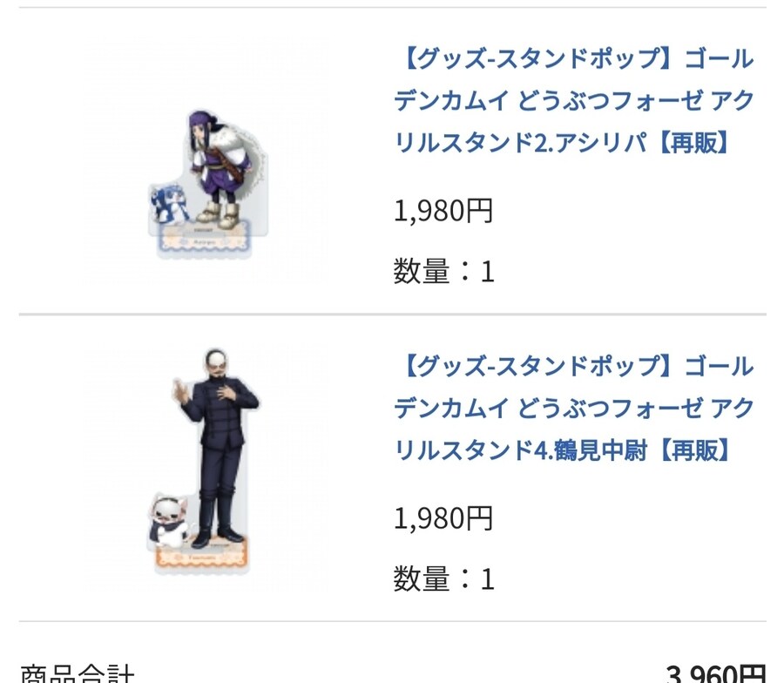Click the purple-clothed アシリパ character figure
Viewport: 784px width, 683px height.
point(218,166)
